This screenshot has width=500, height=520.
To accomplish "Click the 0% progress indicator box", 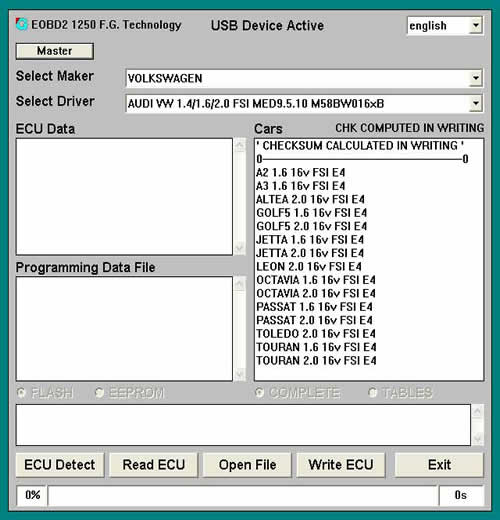I will pyautogui.click(x=32, y=495).
